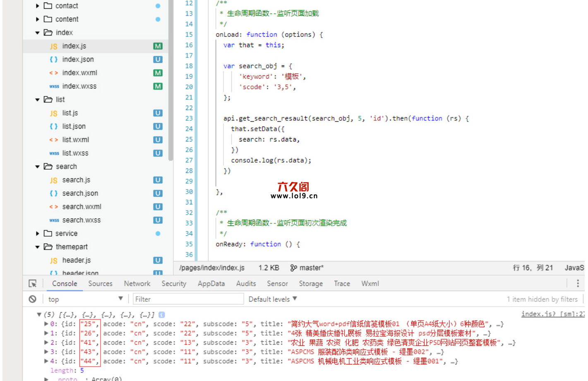Click the blue modified dot beside contact

click(158, 6)
